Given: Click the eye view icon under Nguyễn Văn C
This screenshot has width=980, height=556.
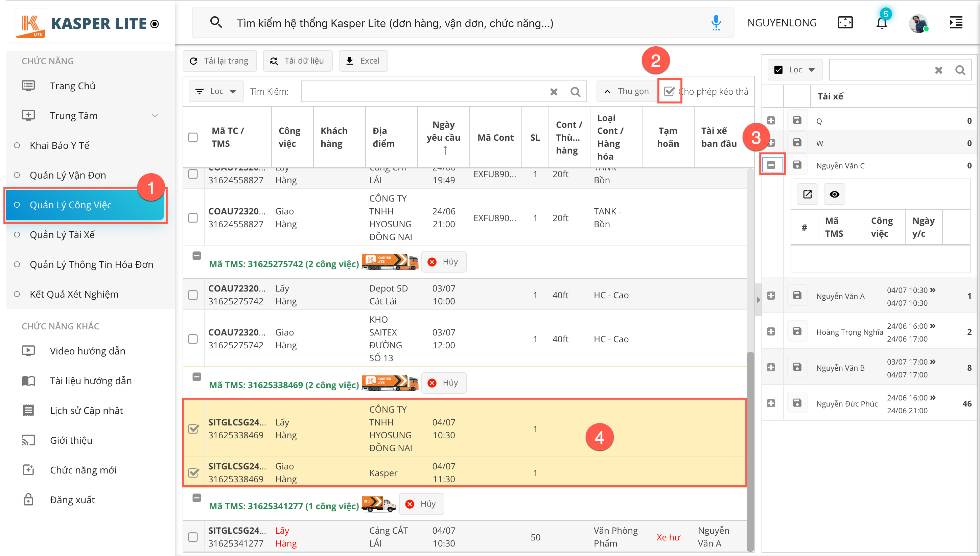Looking at the screenshot, I should point(834,194).
